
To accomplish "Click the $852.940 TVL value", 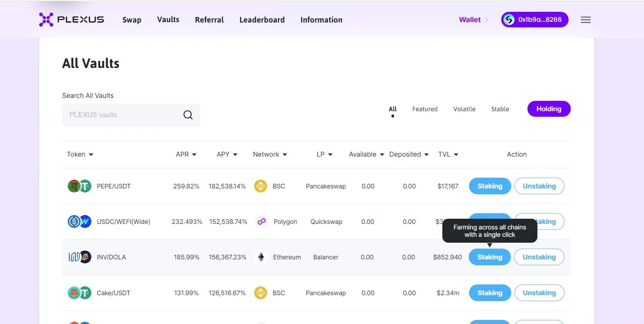I will (x=448, y=257).
